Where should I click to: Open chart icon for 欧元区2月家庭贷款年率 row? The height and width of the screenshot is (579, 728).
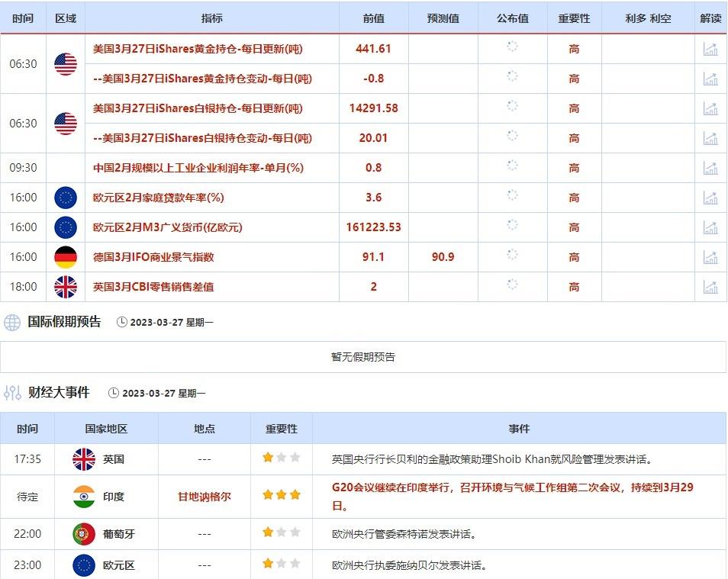point(710,198)
